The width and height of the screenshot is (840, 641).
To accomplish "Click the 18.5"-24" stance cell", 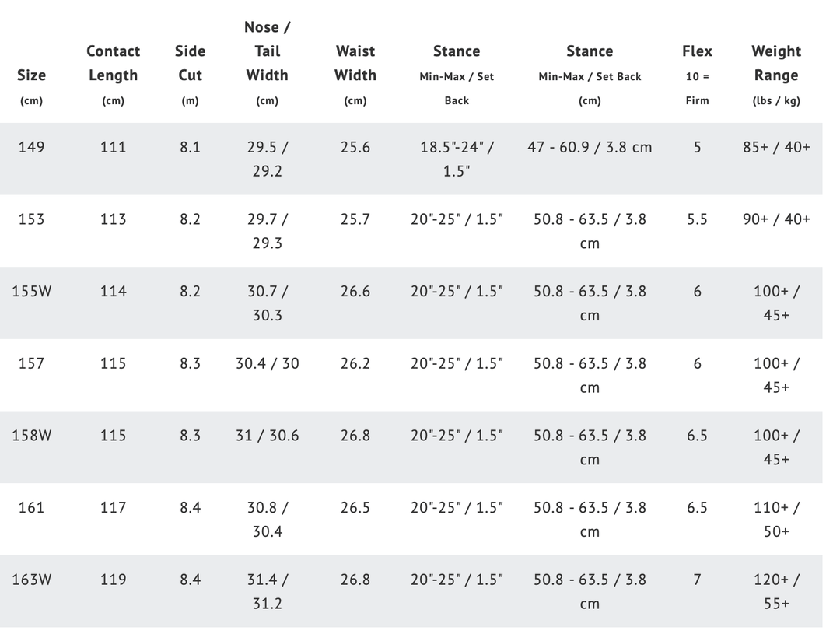I will (x=457, y=159).
